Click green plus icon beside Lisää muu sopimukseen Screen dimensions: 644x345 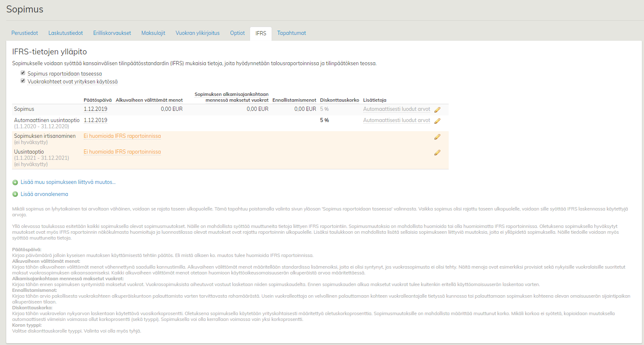tap(15, 182)
